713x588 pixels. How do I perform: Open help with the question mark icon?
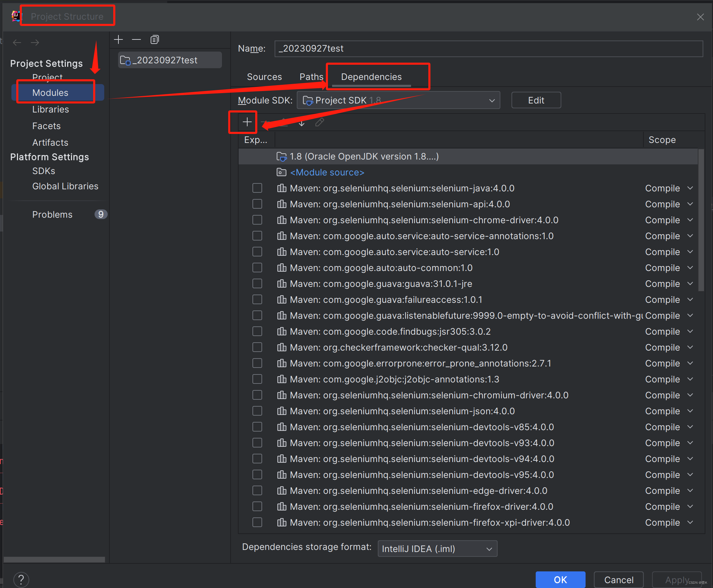(21, 579)
